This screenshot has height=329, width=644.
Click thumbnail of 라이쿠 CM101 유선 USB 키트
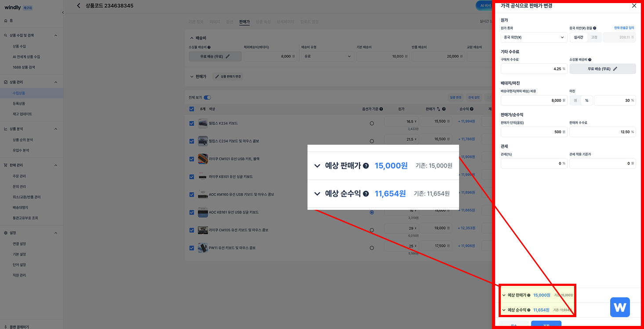(203, 159)
